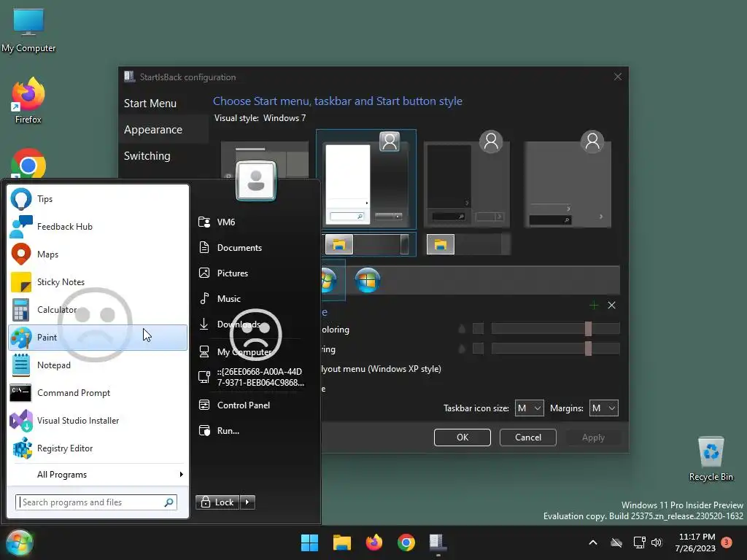
Task: Open Firefox from the taskbar
Action: tap(374, 542)
